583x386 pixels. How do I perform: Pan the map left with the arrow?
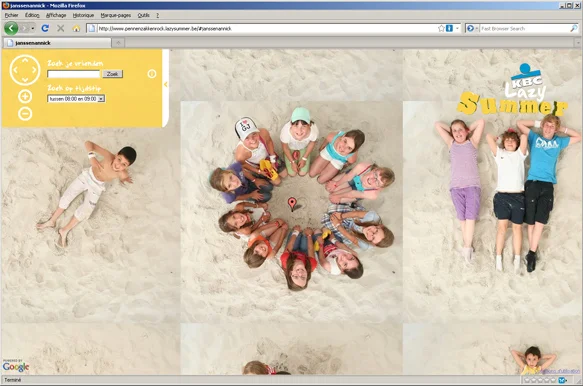(15, 70)
